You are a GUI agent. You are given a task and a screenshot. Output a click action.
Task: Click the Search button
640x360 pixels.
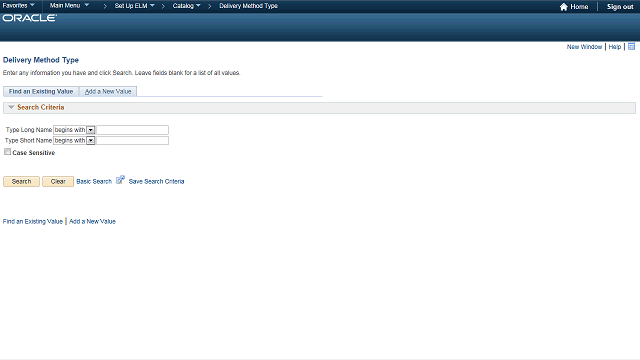click(21, 181)
